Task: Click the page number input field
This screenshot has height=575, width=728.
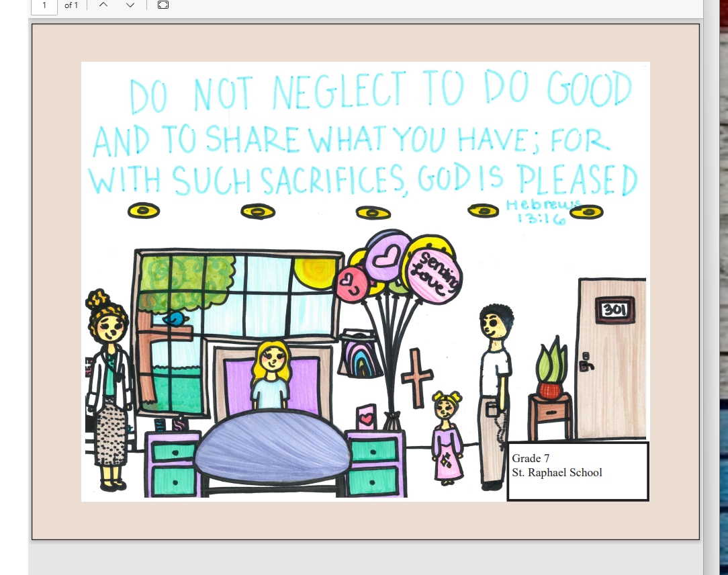Action: point(44,5)
